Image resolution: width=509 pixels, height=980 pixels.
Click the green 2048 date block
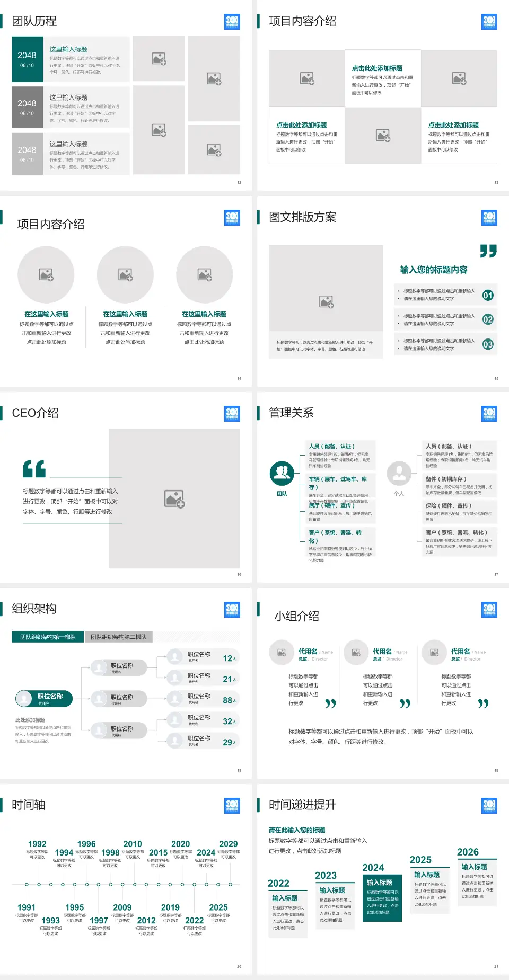pos(27,59)
